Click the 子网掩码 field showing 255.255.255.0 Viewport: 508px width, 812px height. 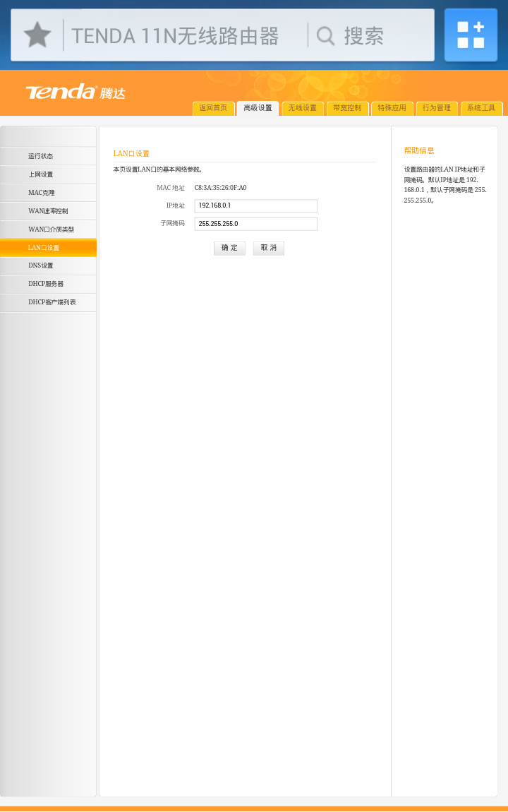tap(255, 224)
